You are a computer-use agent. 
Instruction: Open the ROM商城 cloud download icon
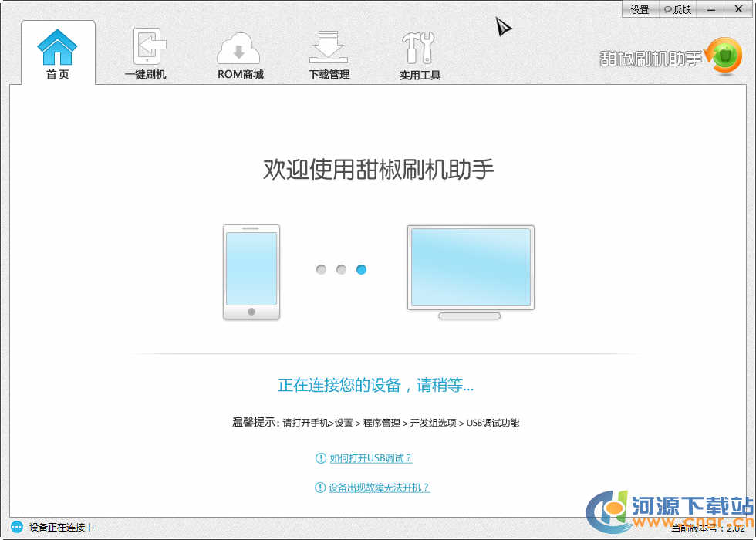(x=240, y=47)
